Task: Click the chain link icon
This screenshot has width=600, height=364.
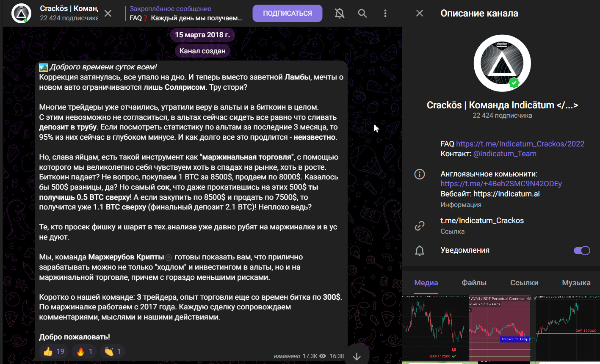Action: click(420, 226)
